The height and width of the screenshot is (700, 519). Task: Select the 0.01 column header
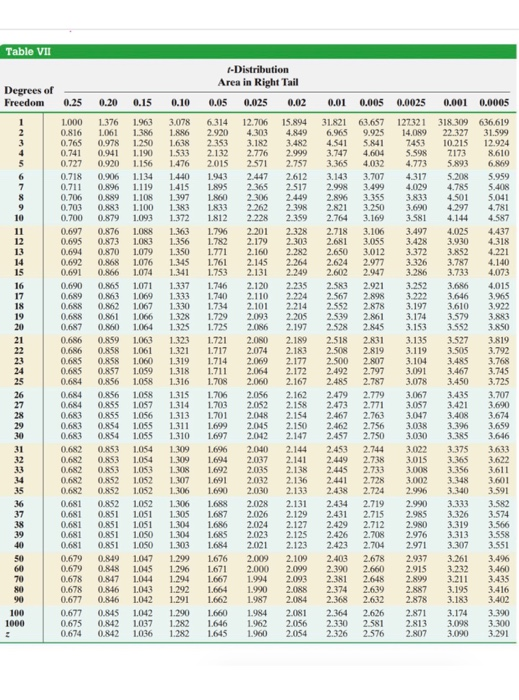[x=336, y=103]
